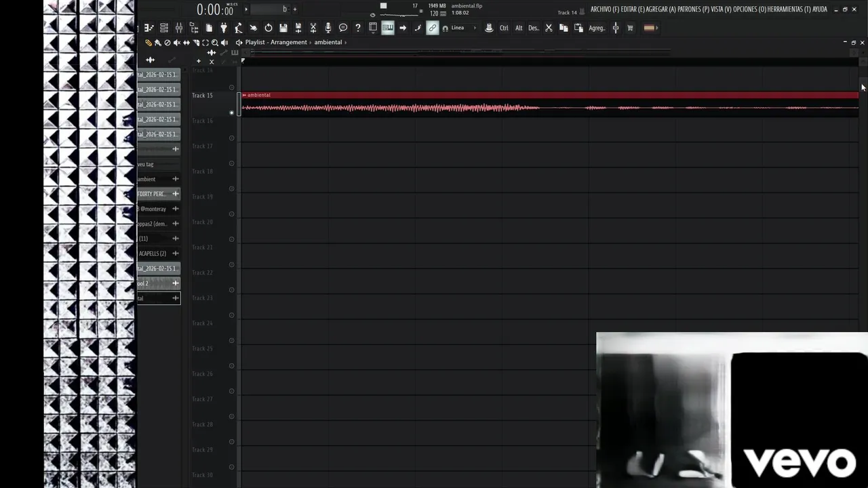Open the Línea snap dropdown
Image resolution: width=868 pixels, height=488 pixels.
click(x=463, y=28)
